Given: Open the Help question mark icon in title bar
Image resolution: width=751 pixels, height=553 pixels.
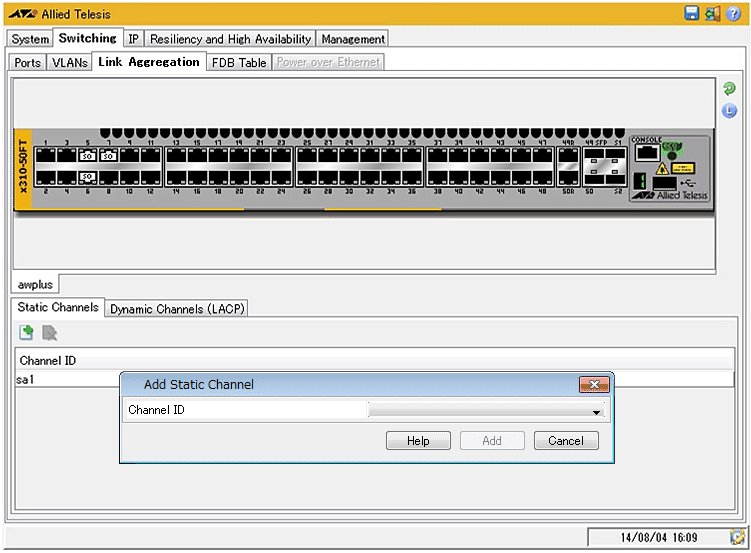Looking at the screenshot, I should tap(733, 13).
